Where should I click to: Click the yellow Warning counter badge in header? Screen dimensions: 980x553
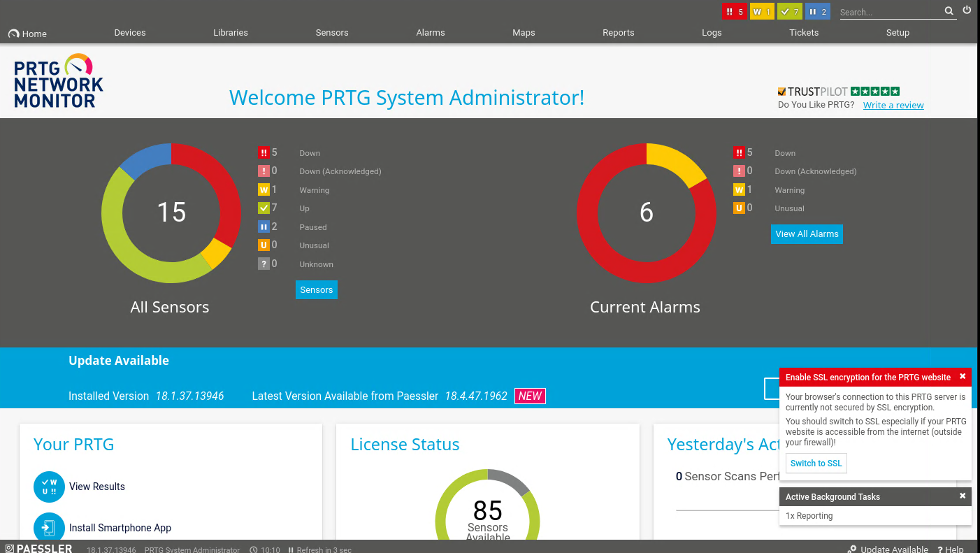(762, 11)
